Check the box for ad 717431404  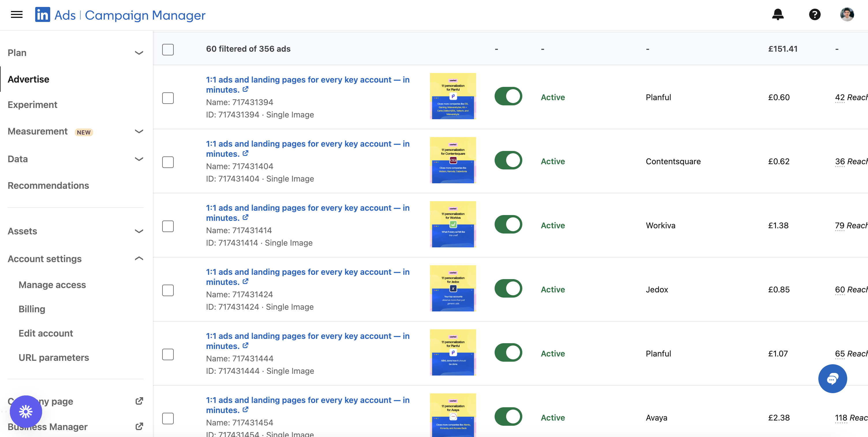point(168,162)
